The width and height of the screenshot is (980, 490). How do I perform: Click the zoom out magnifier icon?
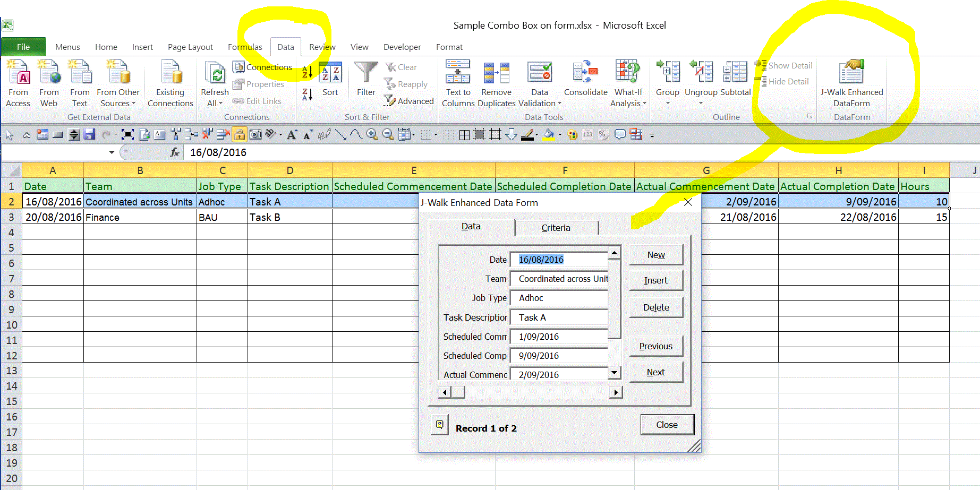[x=388, y=134]
